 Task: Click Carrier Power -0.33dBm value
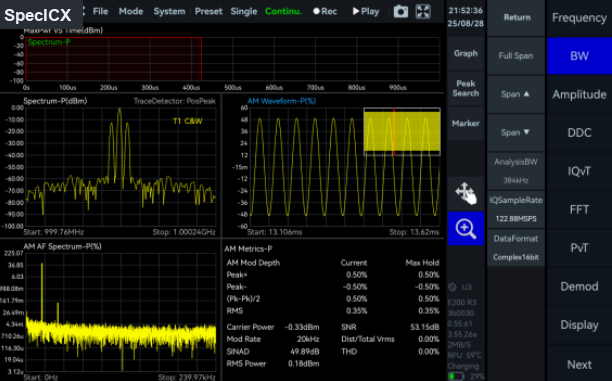pos(302,327)
